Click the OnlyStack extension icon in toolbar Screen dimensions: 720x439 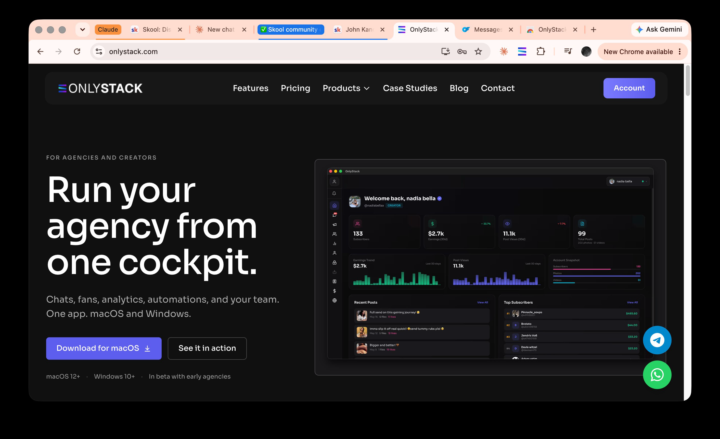point(522,51)
